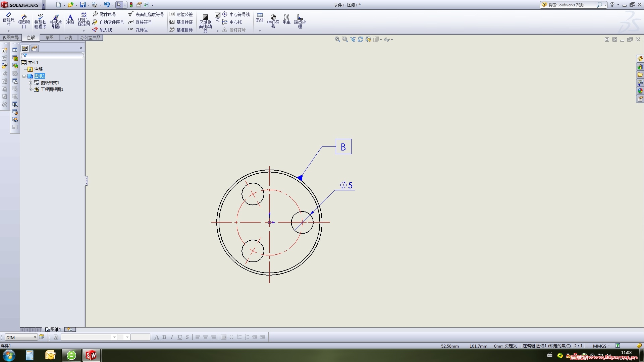Print the drawing

95,5
